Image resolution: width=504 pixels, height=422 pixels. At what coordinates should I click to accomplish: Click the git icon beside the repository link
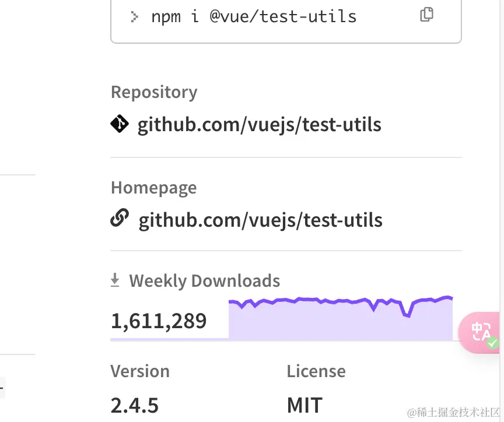[x=120, y=124]
